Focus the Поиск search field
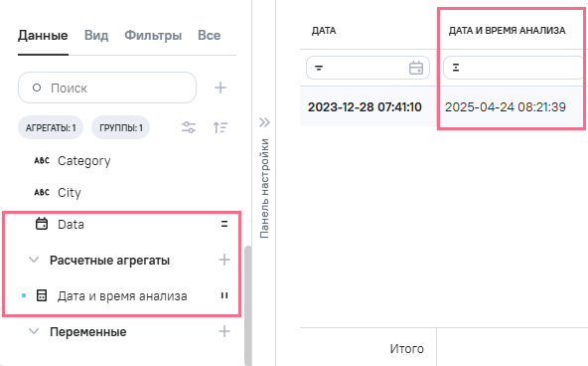 click(x=107, y=88)
